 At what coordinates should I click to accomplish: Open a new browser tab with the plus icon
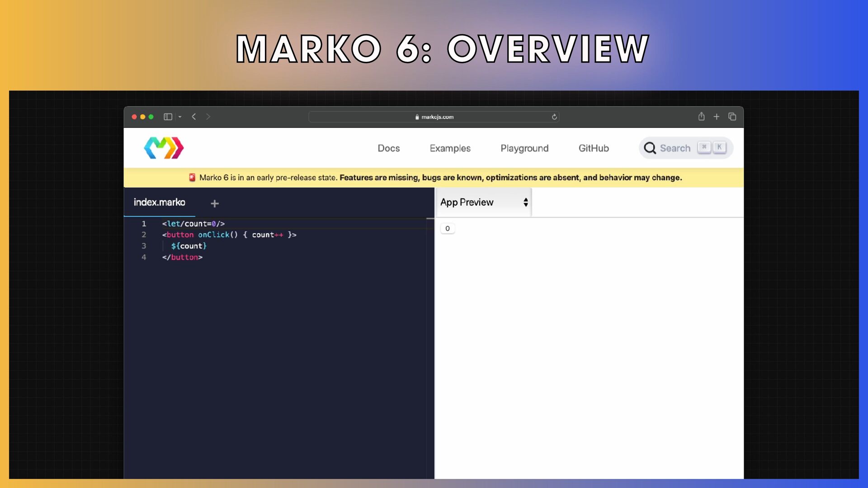click(717, 117)
